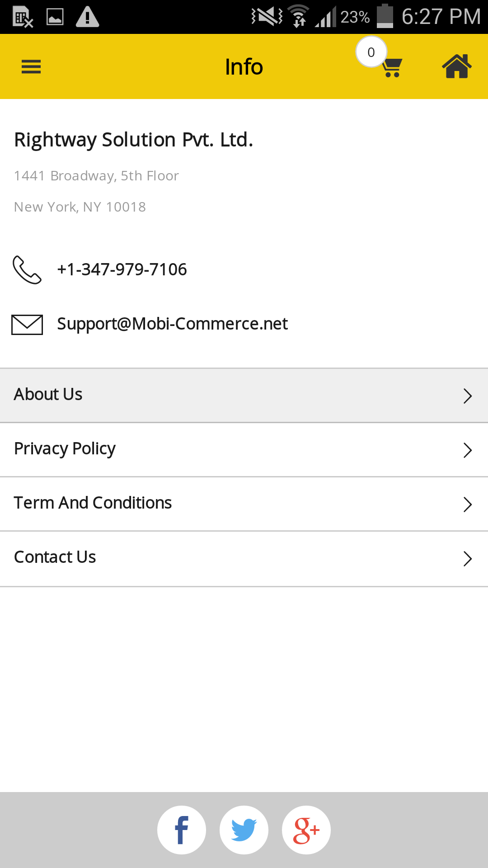Email Support@Mobi-Commerce.net
Image resolution: width=488 pixels, height=868 pixels.
(x=172, y=324)
